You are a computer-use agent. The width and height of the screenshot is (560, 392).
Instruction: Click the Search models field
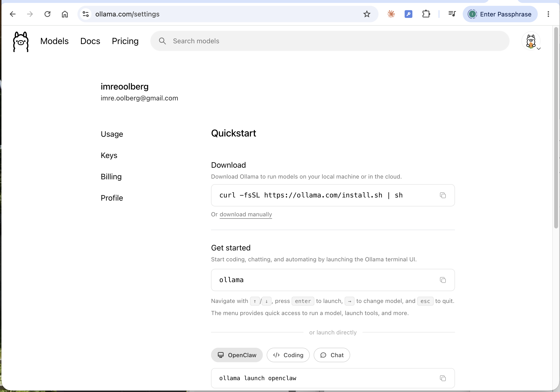330,41
